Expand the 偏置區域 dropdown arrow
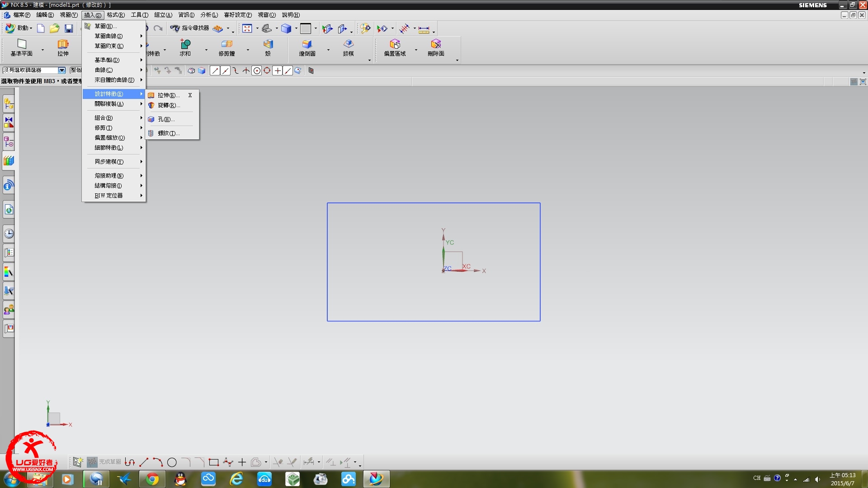Viewport: 868px width, 488px height. (x=416, y=50)
